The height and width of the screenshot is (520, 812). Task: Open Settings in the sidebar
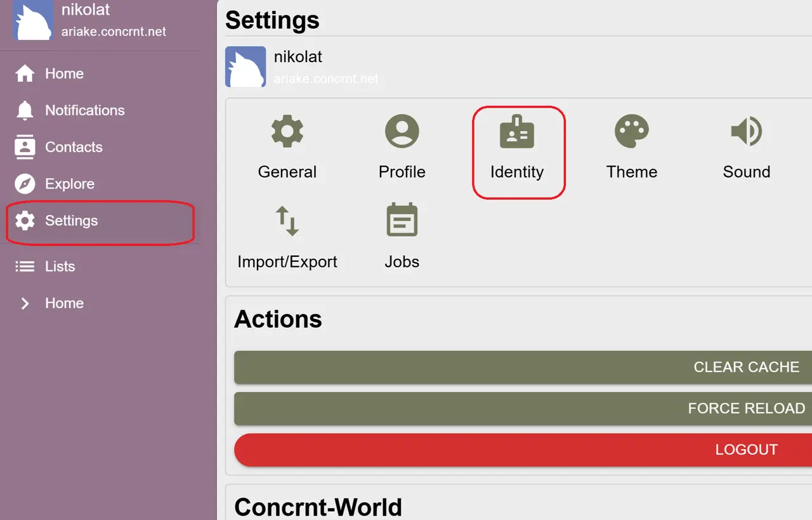point(71,221)
